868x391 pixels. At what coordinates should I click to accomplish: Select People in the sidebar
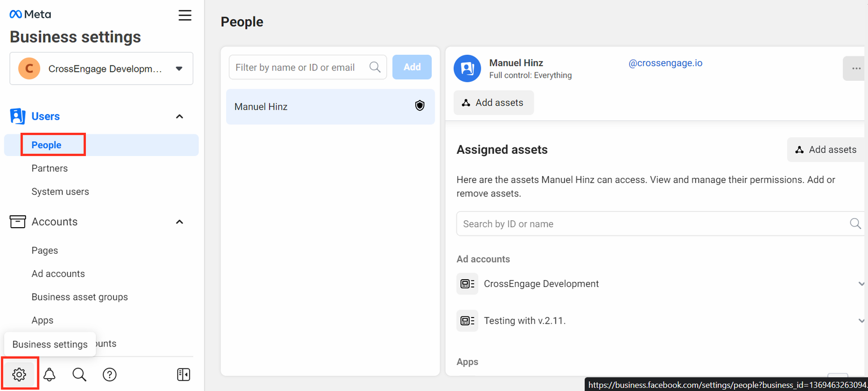pos(46,145)
